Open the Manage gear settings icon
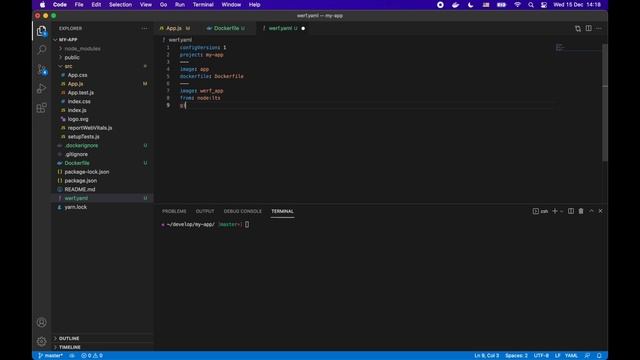Image resolution: width=640 pixels, height=360 pixels. point(41,341)
